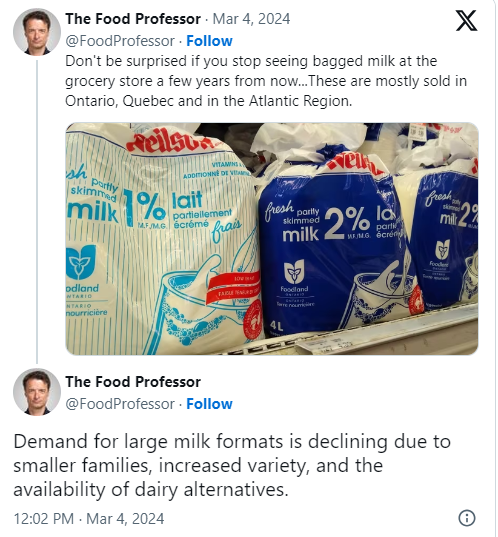Viewport: 498px width, 537px height.
Task: Click the X logo icon
Action: (x=466, y=20)
